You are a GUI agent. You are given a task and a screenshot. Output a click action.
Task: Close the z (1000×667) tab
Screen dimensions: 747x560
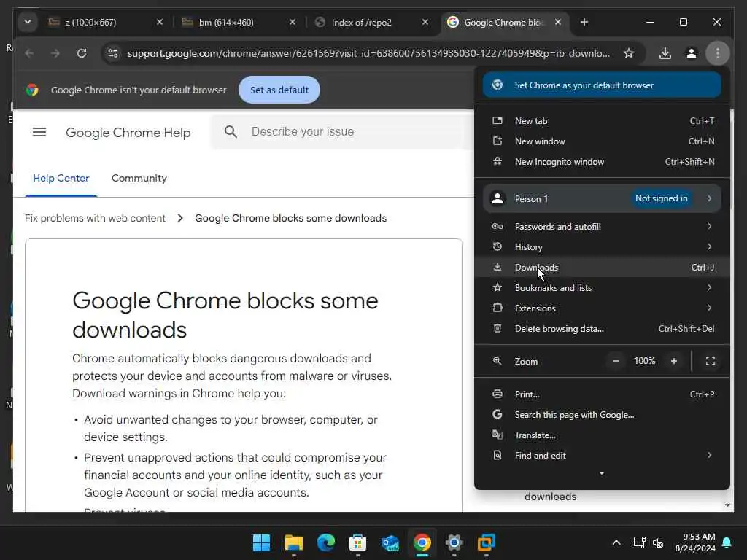click(x=160, y=22)
